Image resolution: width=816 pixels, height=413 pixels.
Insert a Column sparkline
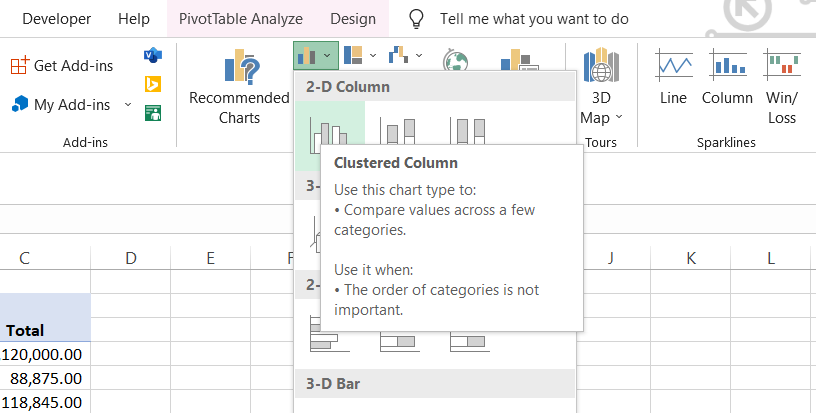point(727,80)
